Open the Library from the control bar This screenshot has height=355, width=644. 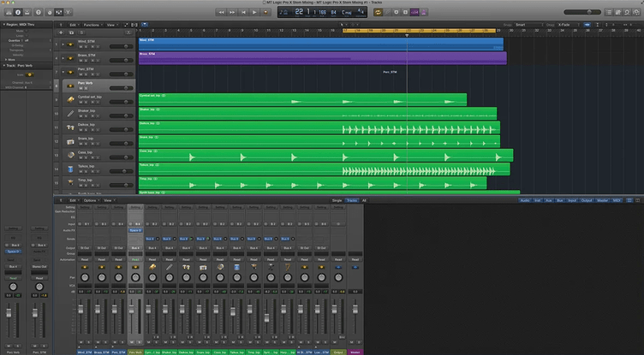point(9,12)
